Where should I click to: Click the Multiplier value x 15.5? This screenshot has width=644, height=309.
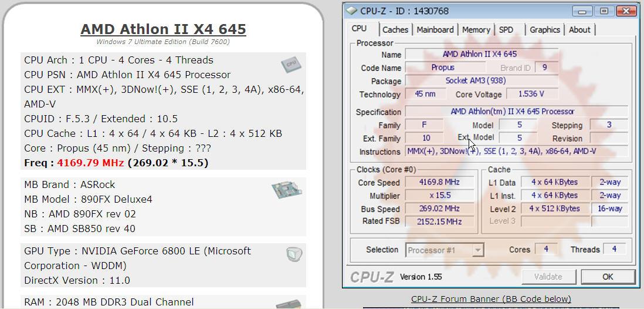[439, 196]
